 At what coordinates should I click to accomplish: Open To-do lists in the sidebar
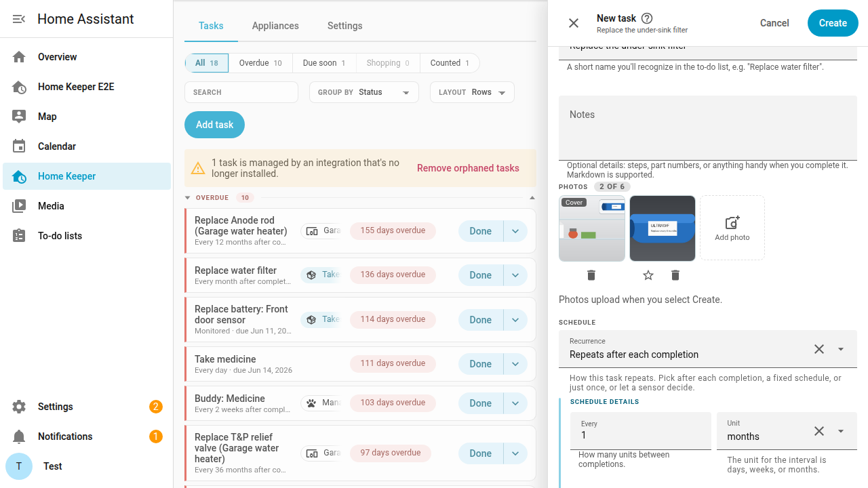click(87, 236)
